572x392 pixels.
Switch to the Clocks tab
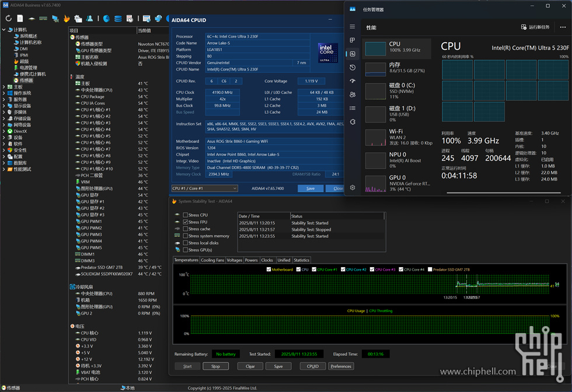coord(267,260)
